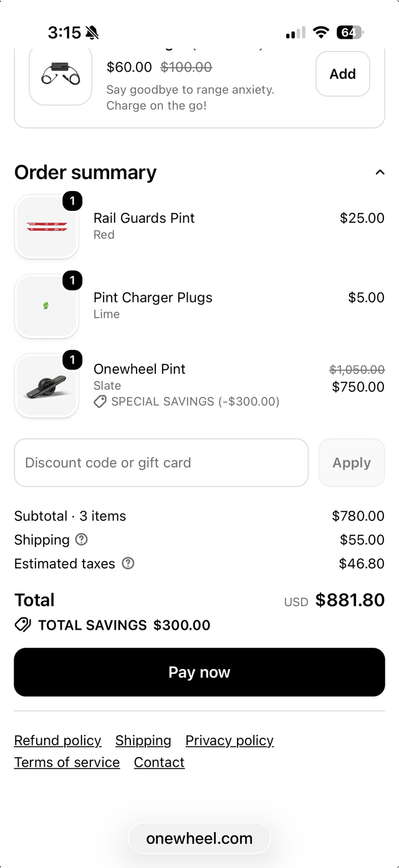Open the Shipping policy link
Screen dimensions: 399x868
point(143,740)
